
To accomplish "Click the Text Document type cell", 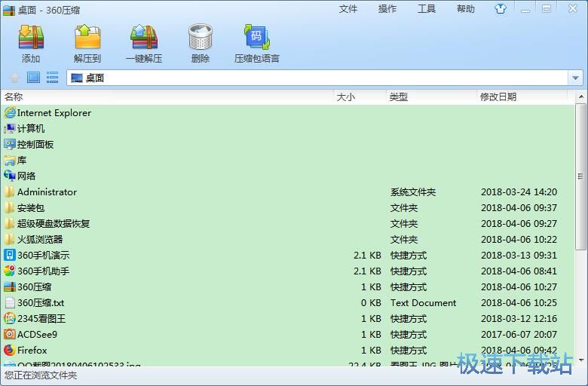I will 423,303.
